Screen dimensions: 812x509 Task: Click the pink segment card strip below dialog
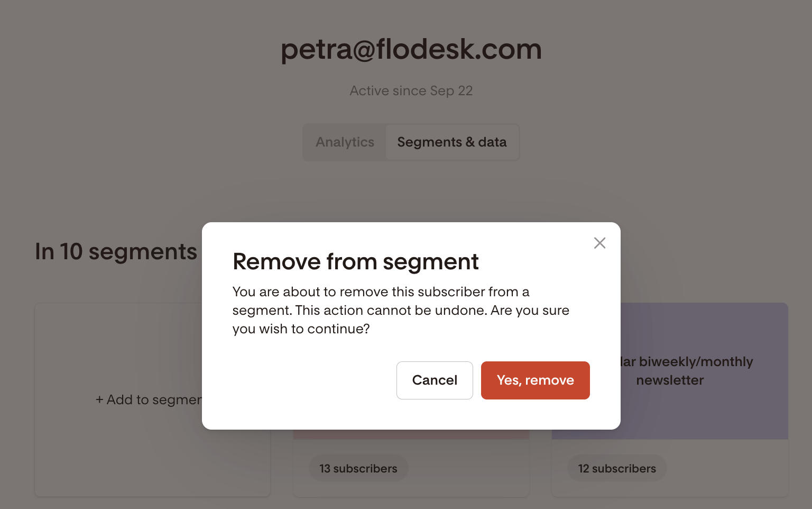click(411, 434)
